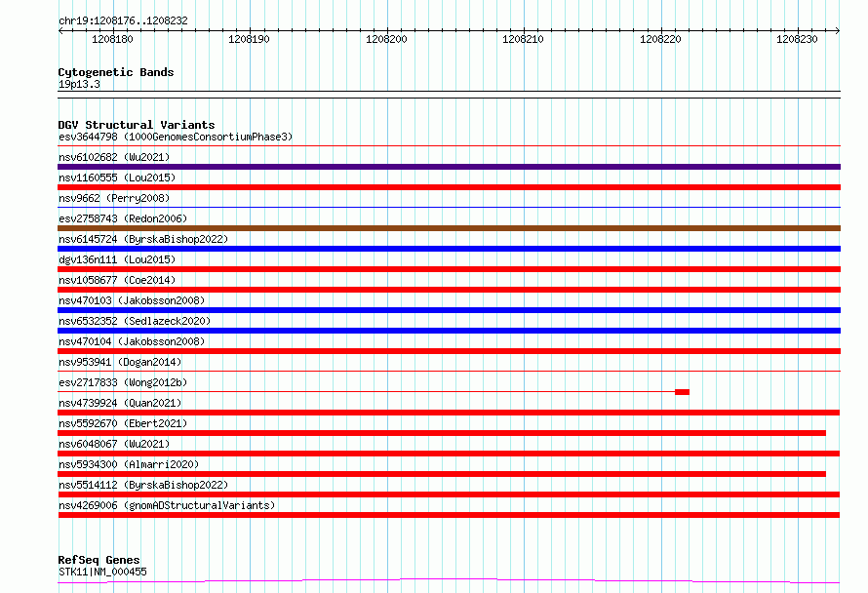Click the RefSeq Genes track title

coord(99,560)
